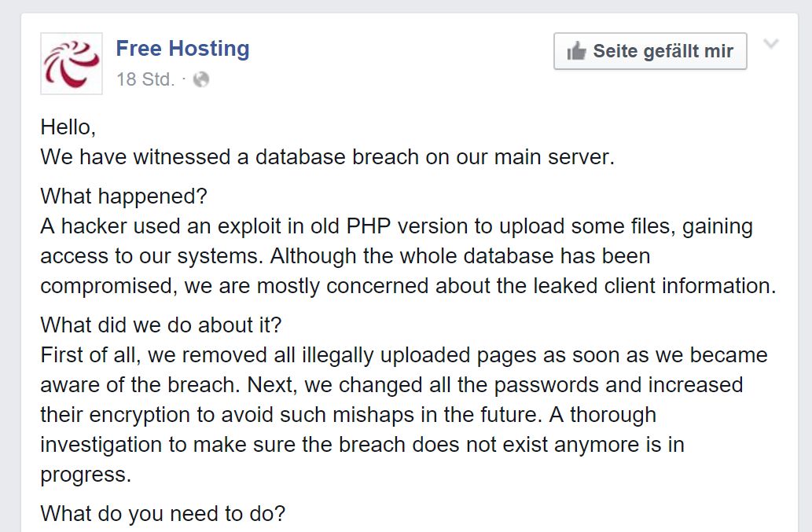Click the Free Hosting page logo
The height and width of the screenshot is (532, 812).
(x=72, y=64)
